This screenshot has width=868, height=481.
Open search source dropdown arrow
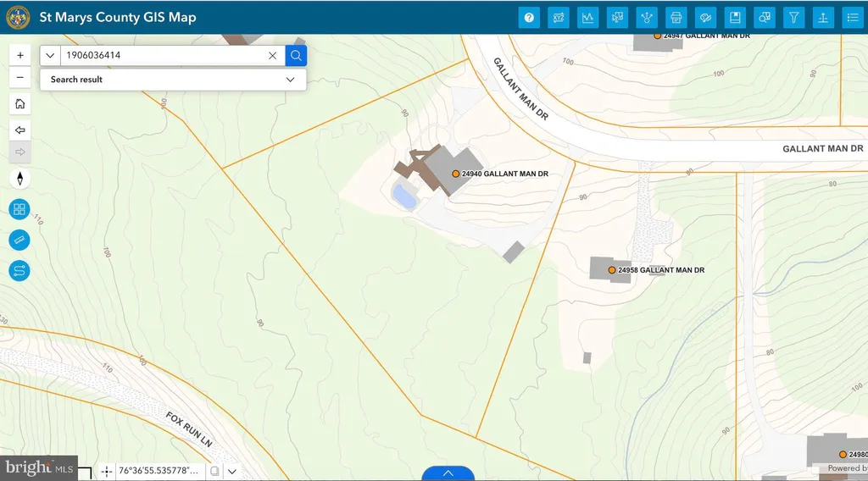50,55
